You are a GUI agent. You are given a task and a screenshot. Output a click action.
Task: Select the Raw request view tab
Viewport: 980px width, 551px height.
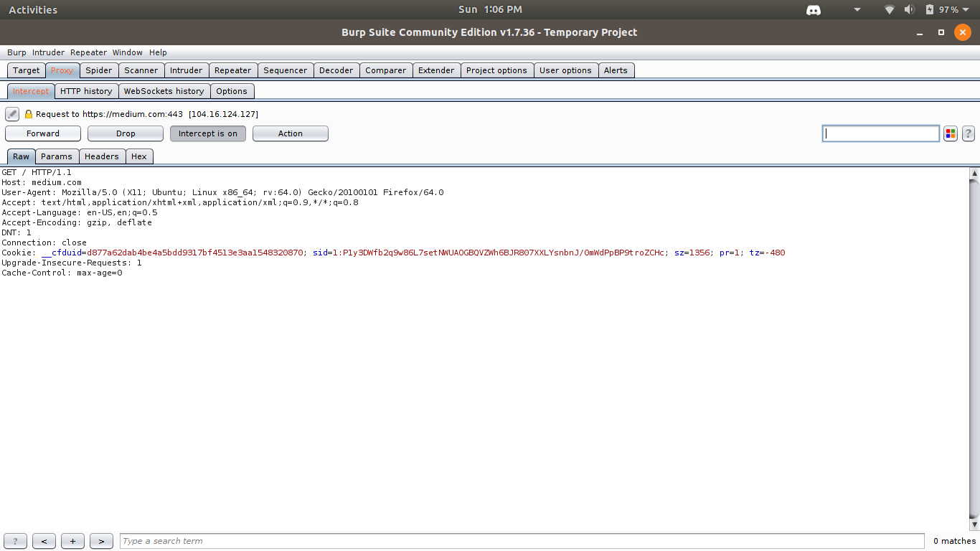[x=22, y=156]
